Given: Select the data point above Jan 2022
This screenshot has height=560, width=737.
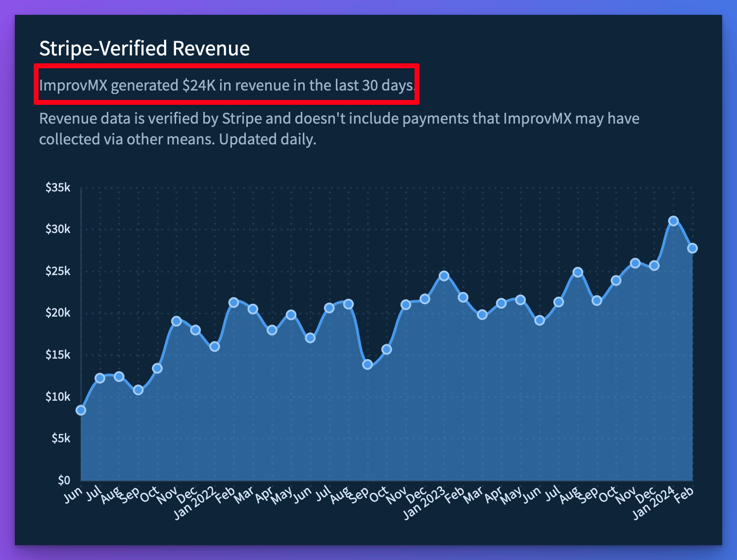Looking at the screenshot, I should [x=215, y=347].
